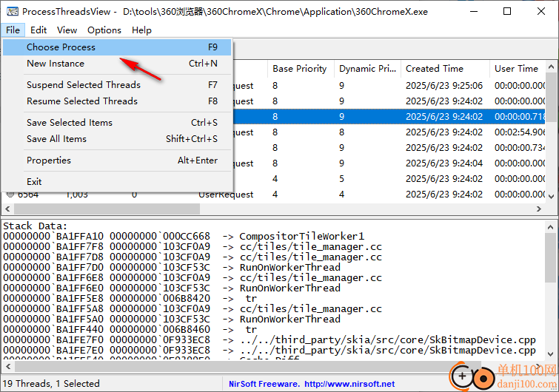Click Exit in File menu
Screen dimensions: 559x392
(x=117, y=182)
